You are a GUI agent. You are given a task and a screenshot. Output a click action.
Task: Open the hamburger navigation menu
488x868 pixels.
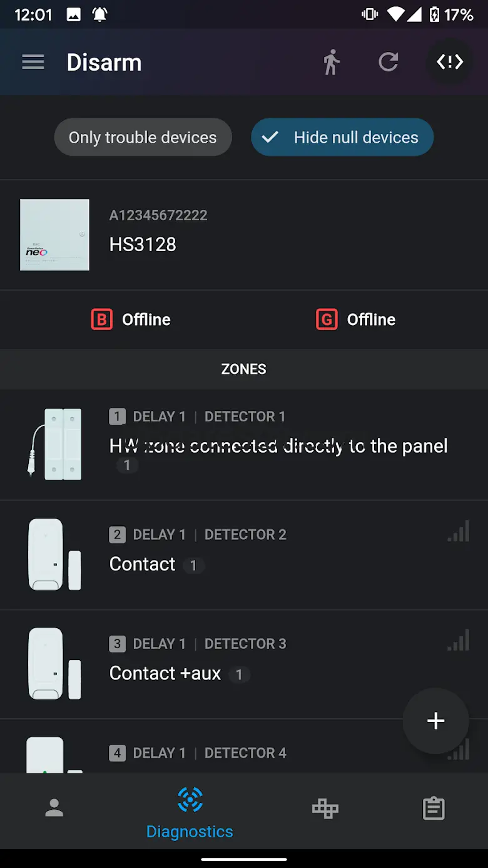(x=33, y=62)
